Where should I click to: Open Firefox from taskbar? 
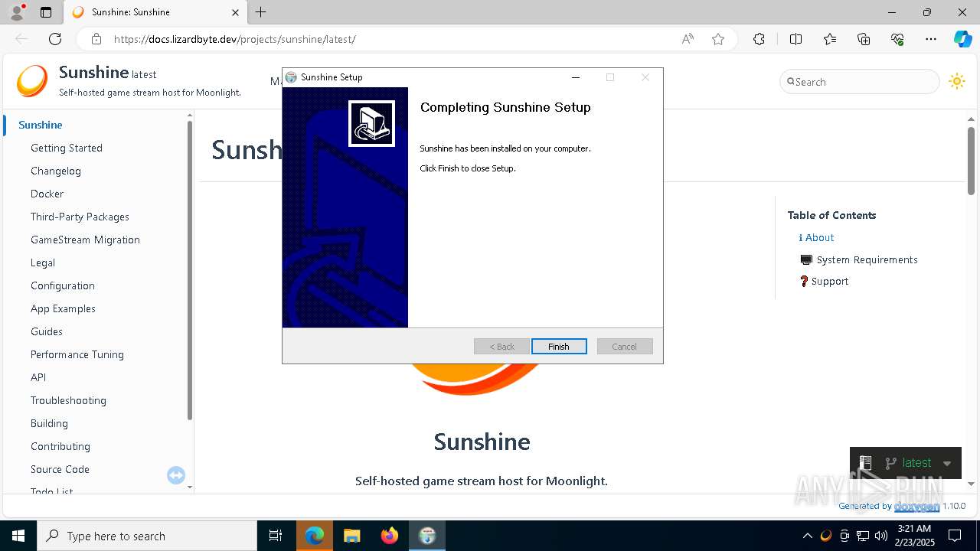coord(389,536)
